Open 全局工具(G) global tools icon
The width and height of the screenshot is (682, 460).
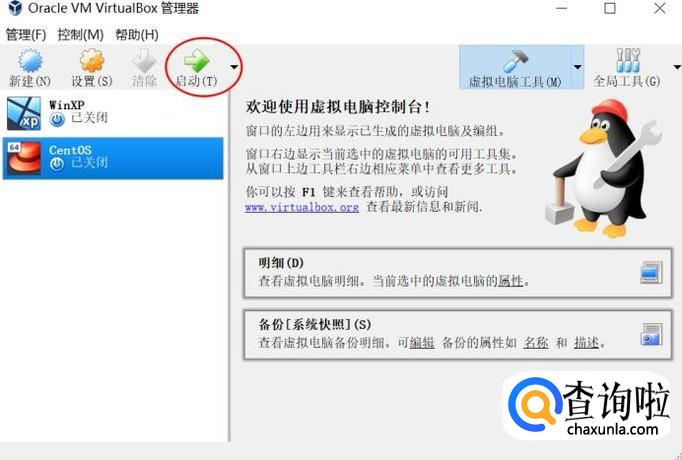[x=628, y=60]
